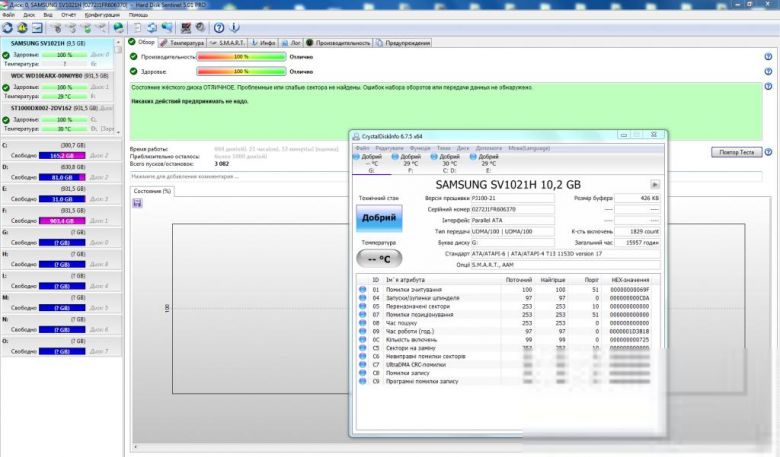Select the Час роботи (год.) attribute row

point(507,331)
